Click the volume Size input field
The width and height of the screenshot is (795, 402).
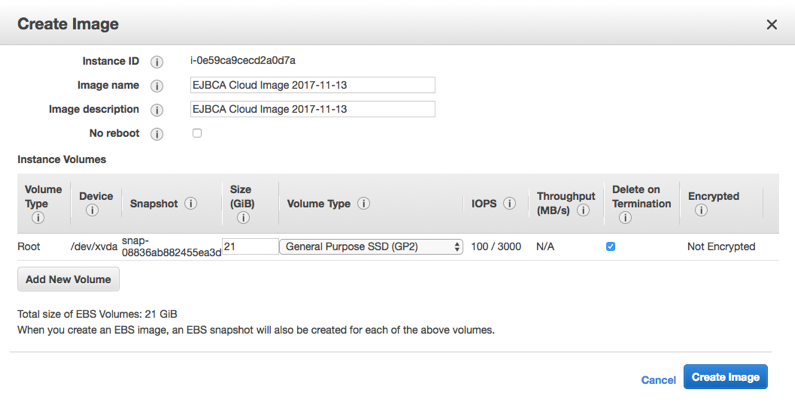(250, 246)
